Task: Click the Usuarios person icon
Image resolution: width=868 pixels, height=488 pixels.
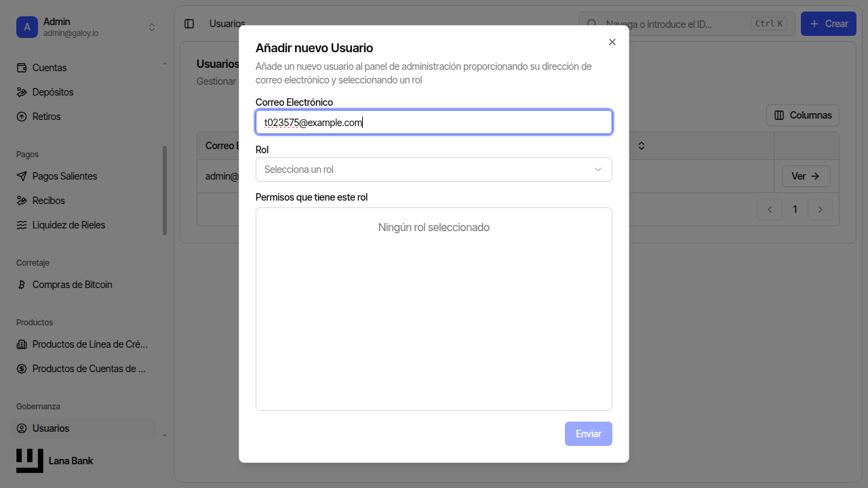Action: [22, 428]
